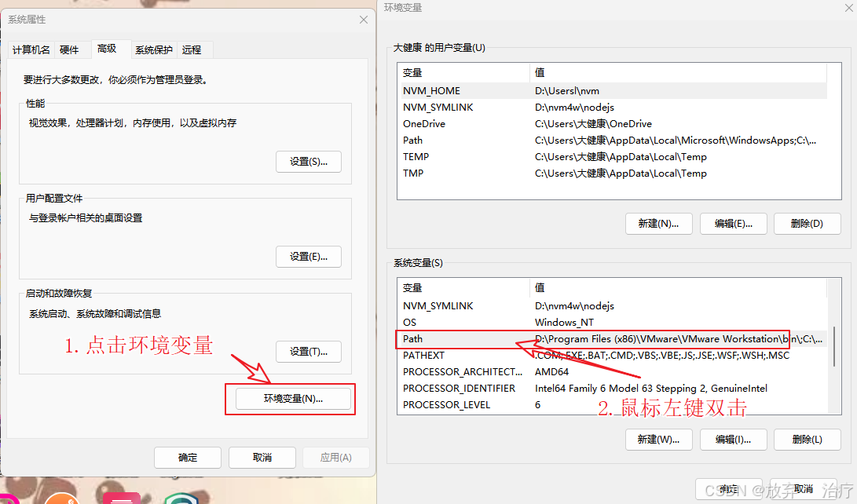The height and width of the screenshot is (504, 857).
Task: Click 删除(D) under user variables
Action: [x=807, y=224]
